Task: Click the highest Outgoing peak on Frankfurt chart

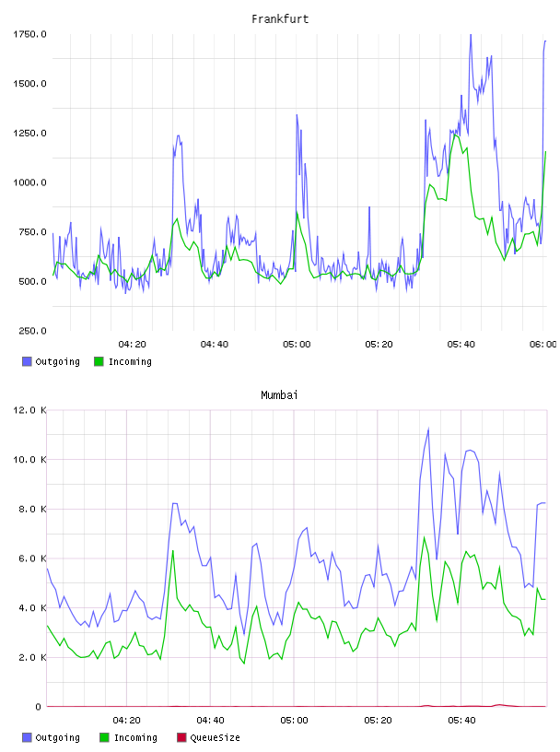Action: [471, 34]
